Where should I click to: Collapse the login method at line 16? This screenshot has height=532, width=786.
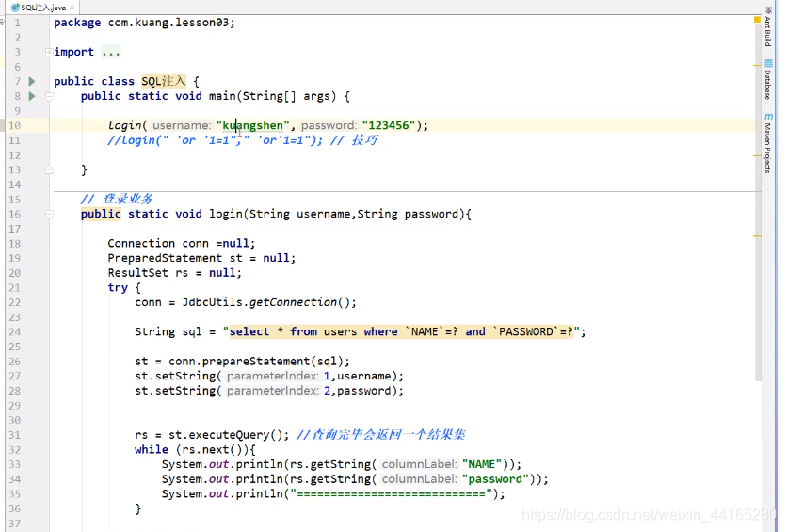tap(49, 214)
